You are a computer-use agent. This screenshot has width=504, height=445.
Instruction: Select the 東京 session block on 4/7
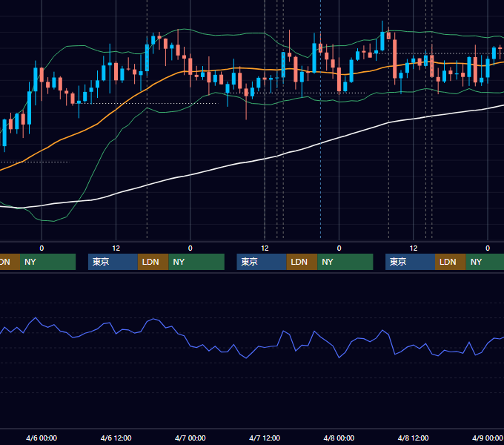click(x=262, y=262)
